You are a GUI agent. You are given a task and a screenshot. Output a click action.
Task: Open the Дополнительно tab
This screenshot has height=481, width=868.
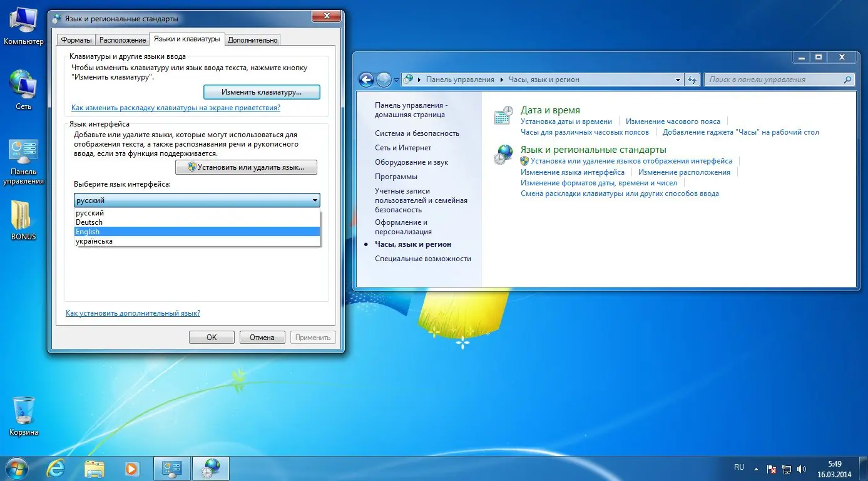pyautogui.click(x=253, y=39)
